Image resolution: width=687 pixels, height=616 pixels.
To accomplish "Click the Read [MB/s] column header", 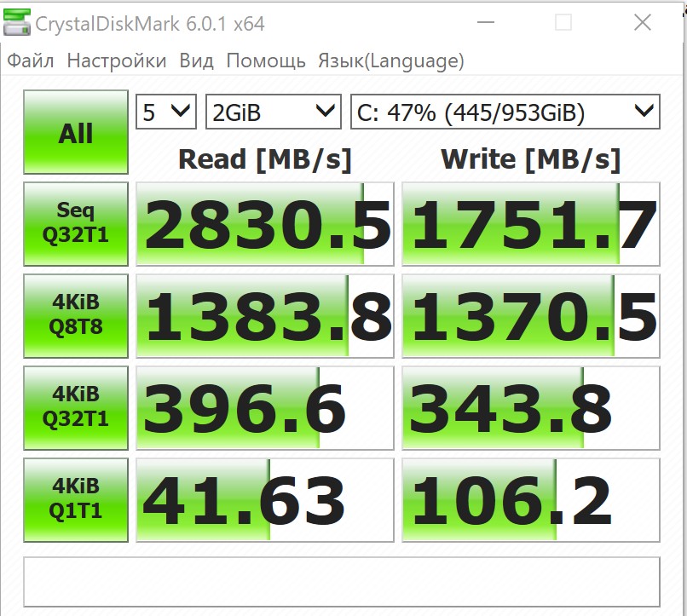I will coord(265,159).
